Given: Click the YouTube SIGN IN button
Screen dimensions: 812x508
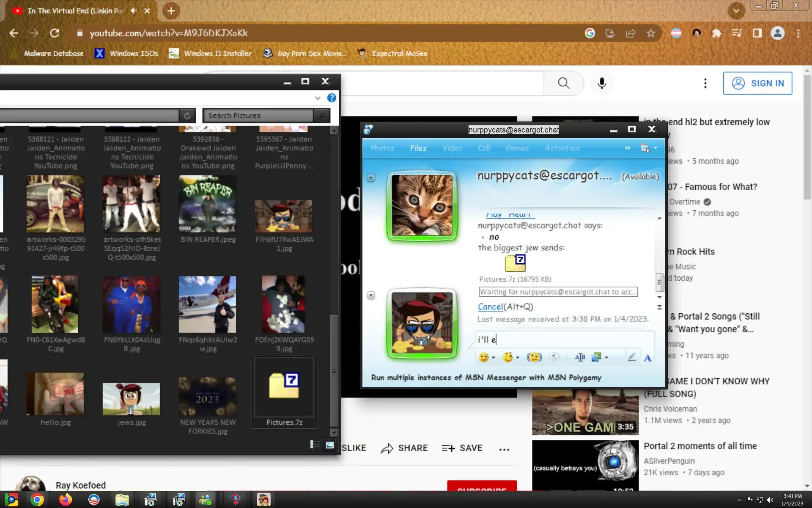Looking at the screenshot, I should (x=757, y=83).
